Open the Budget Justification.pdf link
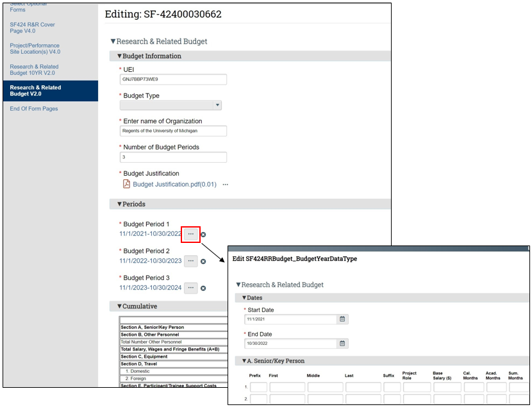The width and height of the screenshot is (532, 407). (x=174, y=184)
